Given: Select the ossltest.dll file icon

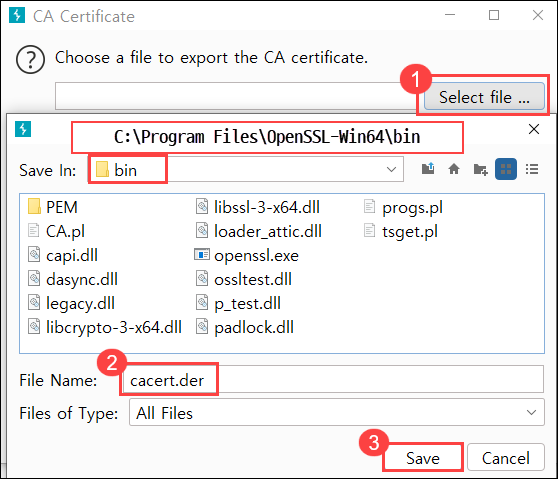Looking at the screenshot, I should pyautogui.click(x=202, y=278).
